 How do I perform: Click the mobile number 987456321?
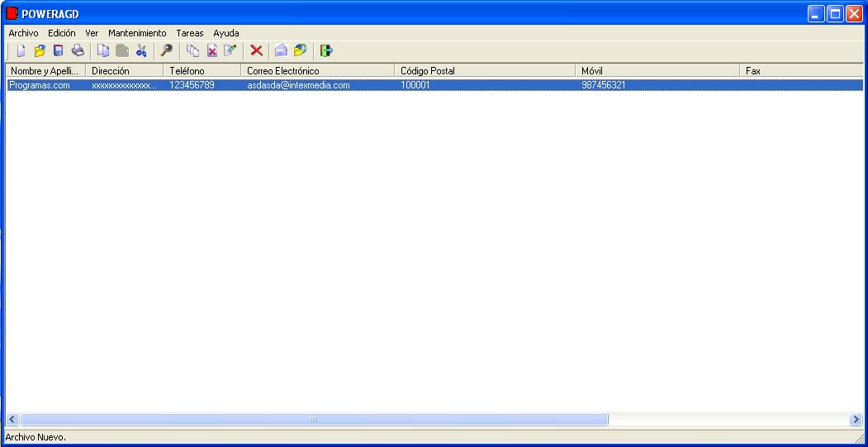604,85
